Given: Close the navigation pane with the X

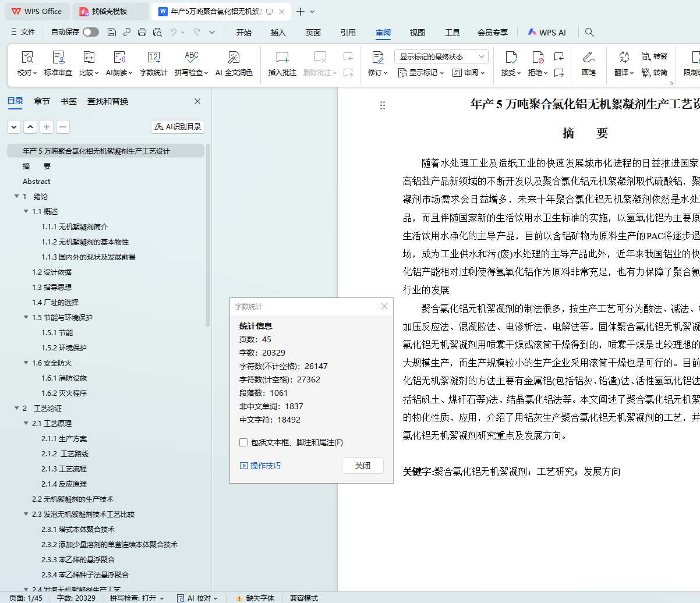Looking at the screenshot, I should (x=197, y=101).
